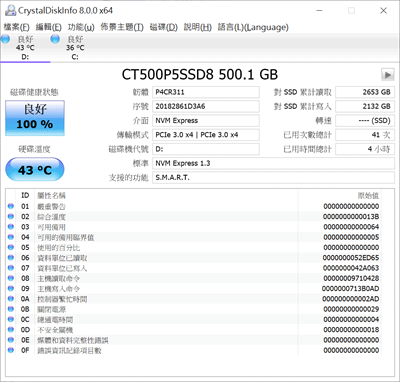Click the status dot of attribute 04
The height and width of the screenshot is (382, 400).
[11, 237]
